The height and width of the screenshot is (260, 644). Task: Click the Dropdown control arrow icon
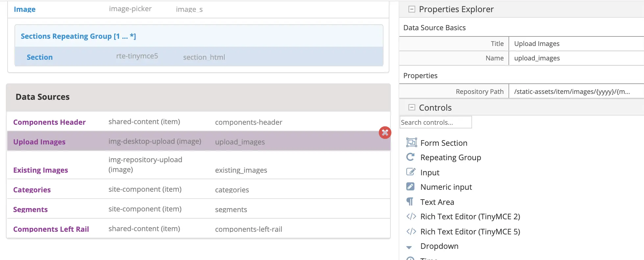(x=409, y=247)
